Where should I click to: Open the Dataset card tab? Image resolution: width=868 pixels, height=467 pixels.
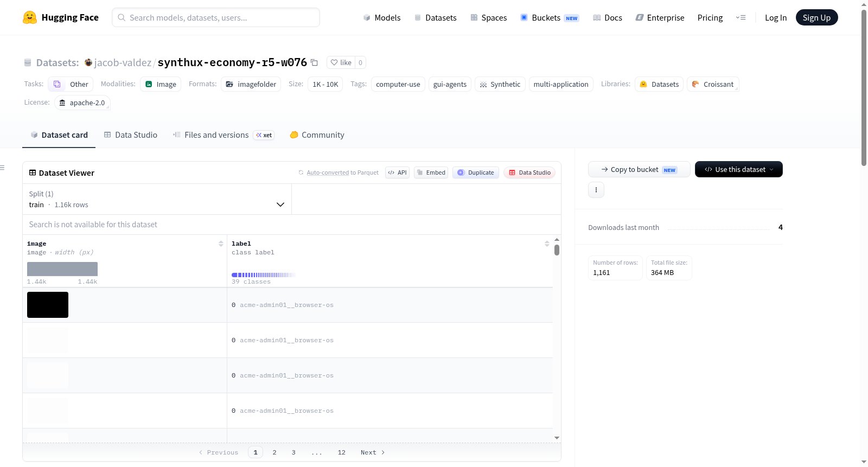click(x=59, y=135)
